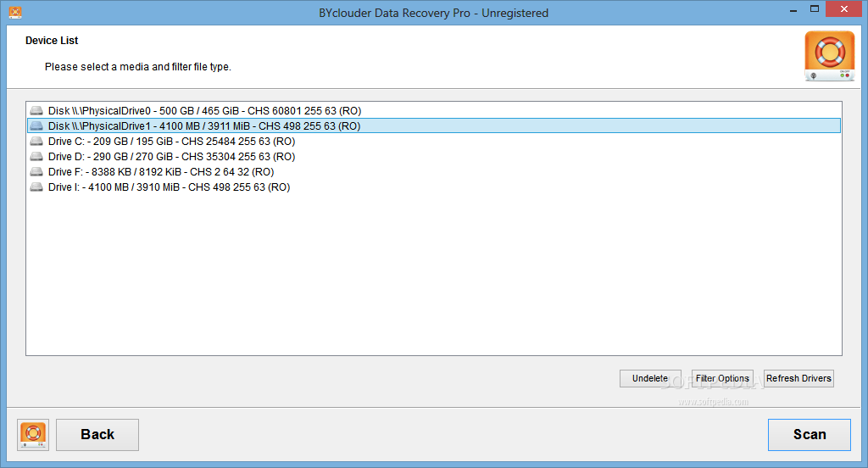The width and height of the screenshot is (868, 468).
Task: Click the Undelete button
Action: (x=650, y=378)
